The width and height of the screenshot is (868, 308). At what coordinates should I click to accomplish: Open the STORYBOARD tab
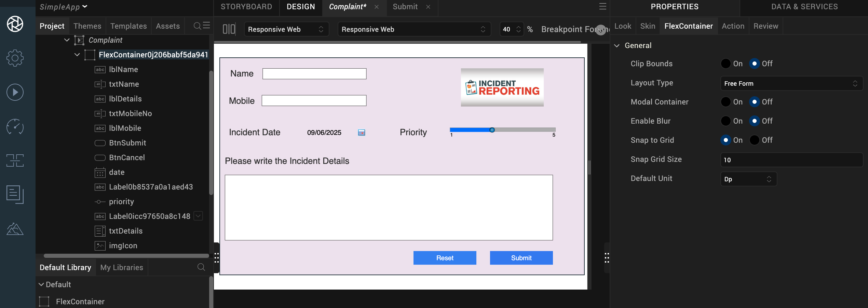(246, 7)
